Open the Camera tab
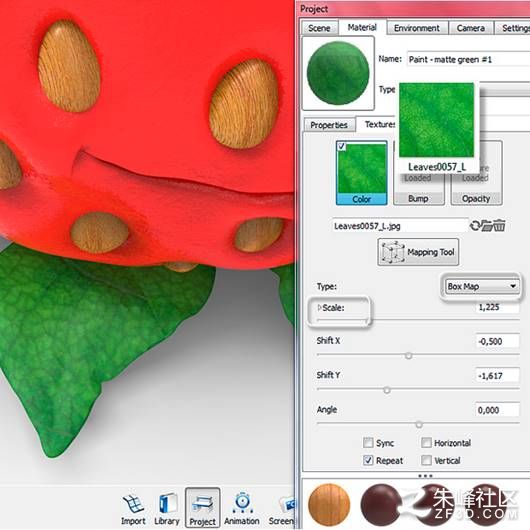The height and width of the screenshot is (530, 530). [x=471, y=28]
